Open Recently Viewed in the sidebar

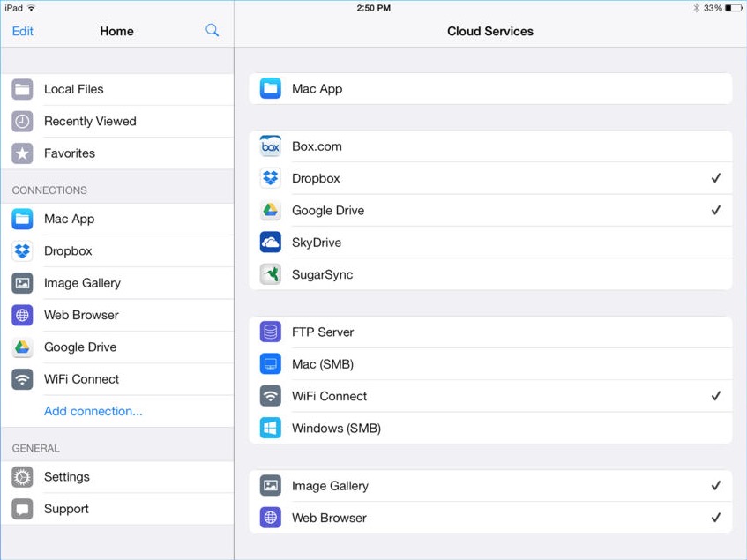(117, 122)
